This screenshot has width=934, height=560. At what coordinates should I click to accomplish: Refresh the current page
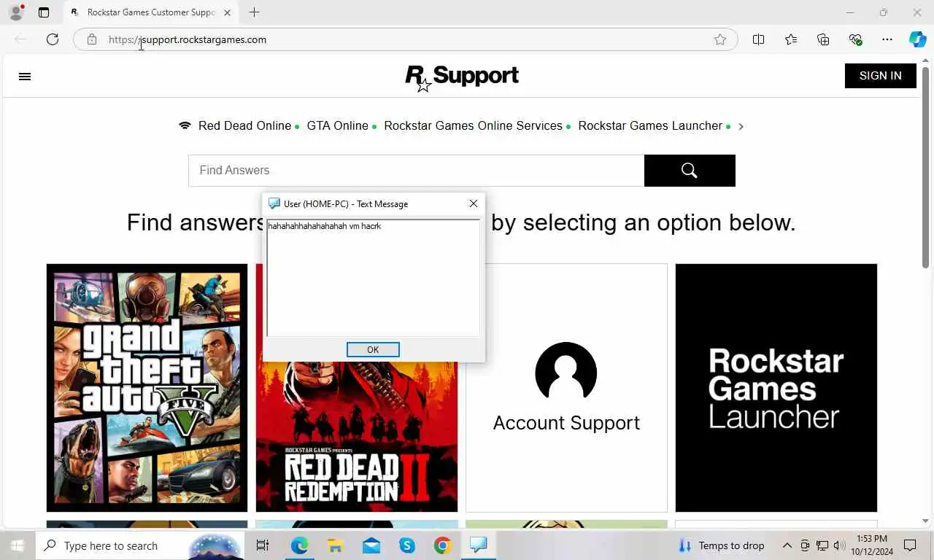[53, 39]
